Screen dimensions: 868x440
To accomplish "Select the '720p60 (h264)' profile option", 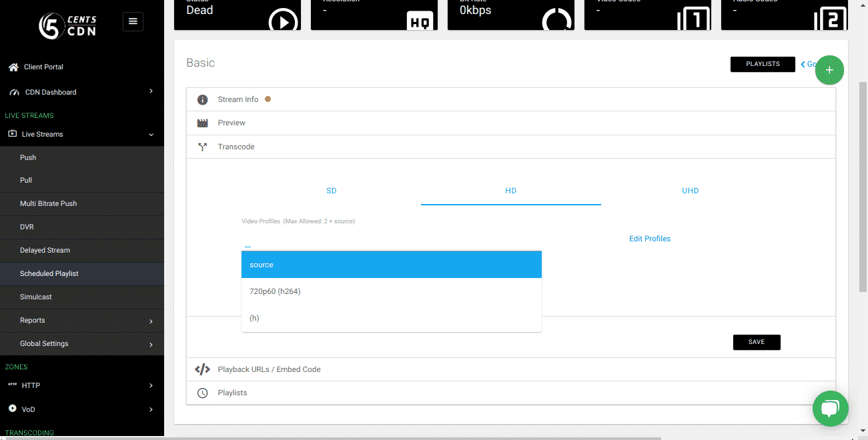I will 392,291.
